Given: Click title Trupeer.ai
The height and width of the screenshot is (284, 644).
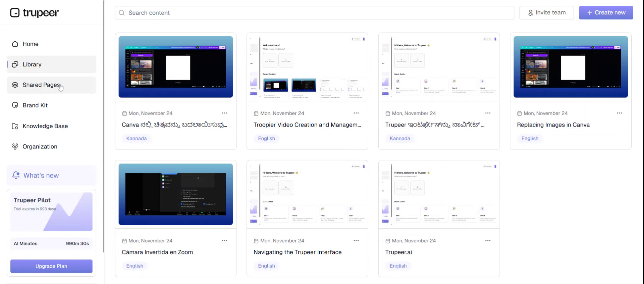Looking at the screenshot, I should click(x=398, y=252).
